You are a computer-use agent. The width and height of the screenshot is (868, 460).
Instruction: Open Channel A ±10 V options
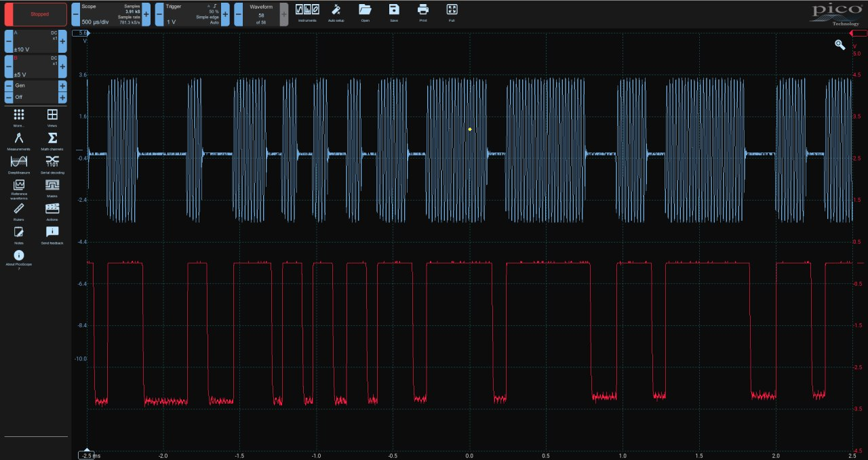click(35, 41)
